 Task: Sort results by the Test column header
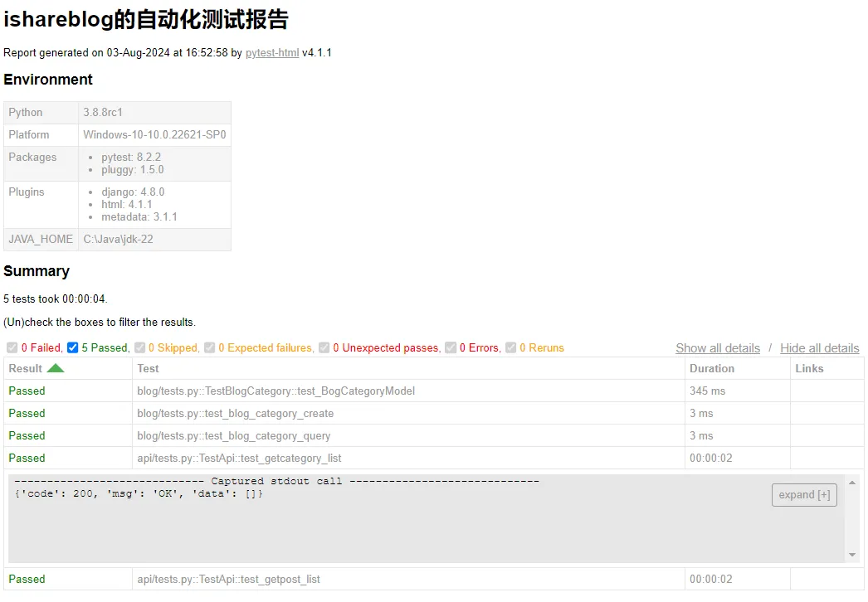click(x=149, y=368)
